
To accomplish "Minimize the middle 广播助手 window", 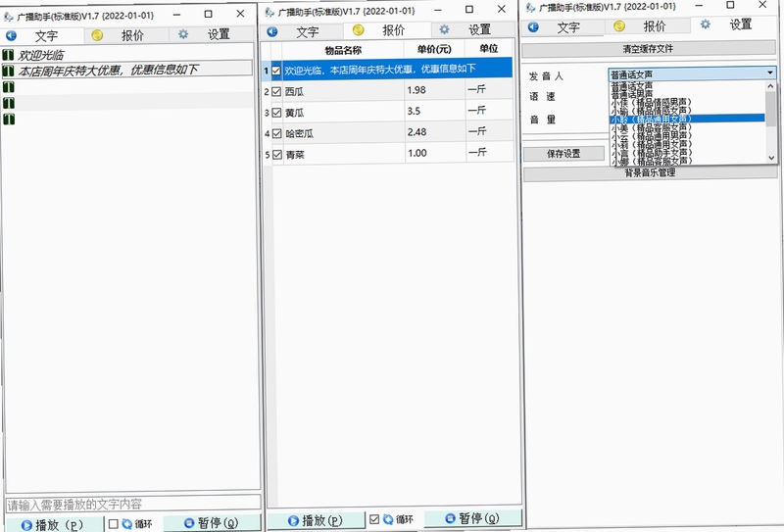I will click(x=437, y=10).
